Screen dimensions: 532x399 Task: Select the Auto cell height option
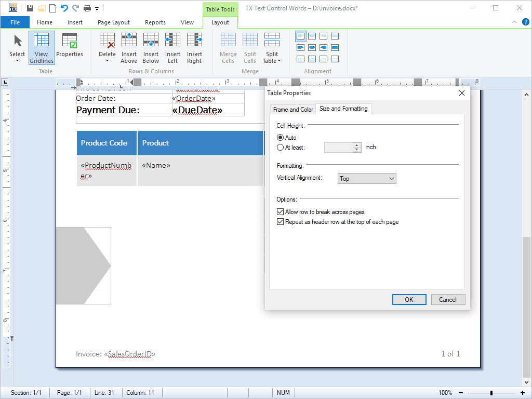[281, 138]
